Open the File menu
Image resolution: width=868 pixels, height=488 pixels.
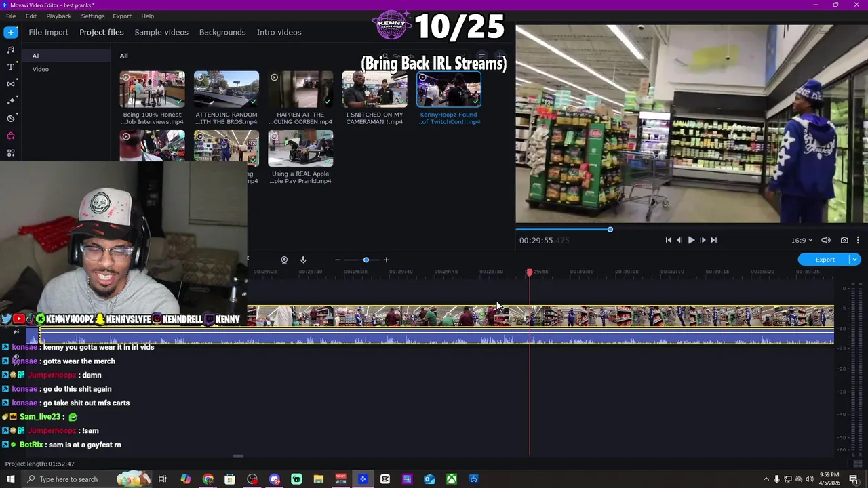[11, 16]
